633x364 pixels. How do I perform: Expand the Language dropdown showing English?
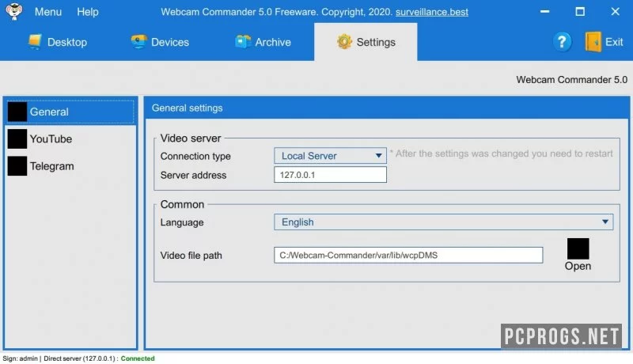[444, 222]
